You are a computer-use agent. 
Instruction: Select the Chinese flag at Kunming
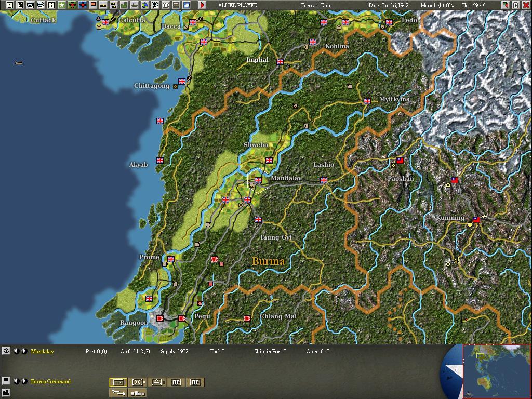tap(476, 220)
